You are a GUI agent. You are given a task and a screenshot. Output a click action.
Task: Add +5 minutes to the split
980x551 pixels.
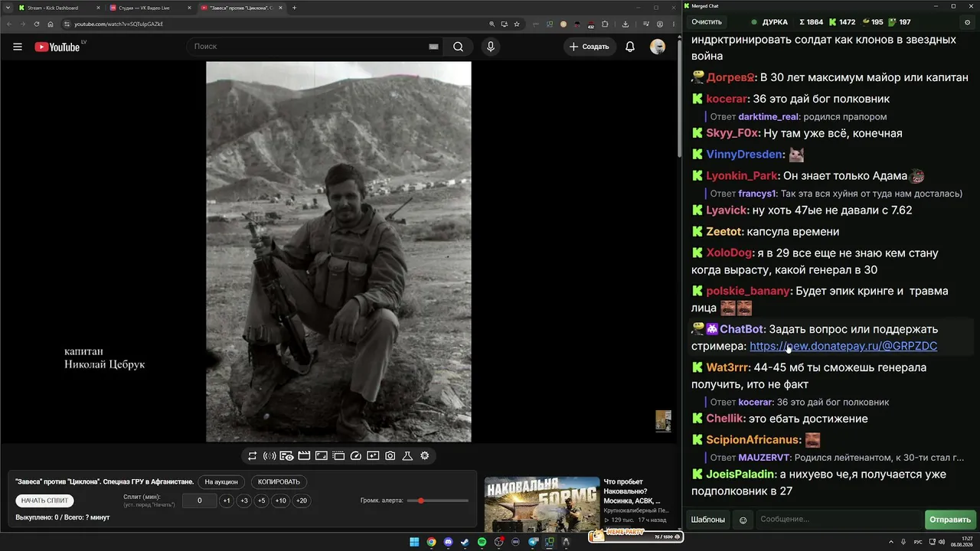pos(262,500)
